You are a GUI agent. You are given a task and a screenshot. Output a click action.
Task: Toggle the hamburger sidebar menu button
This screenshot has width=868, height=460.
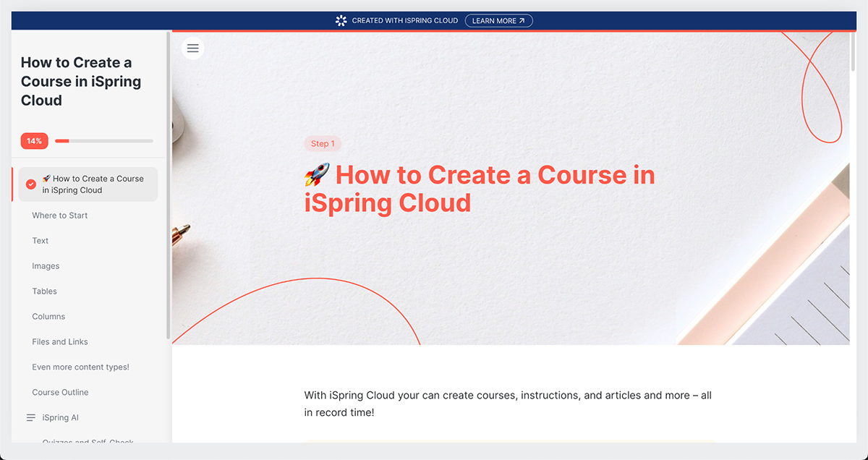point(192,48)
